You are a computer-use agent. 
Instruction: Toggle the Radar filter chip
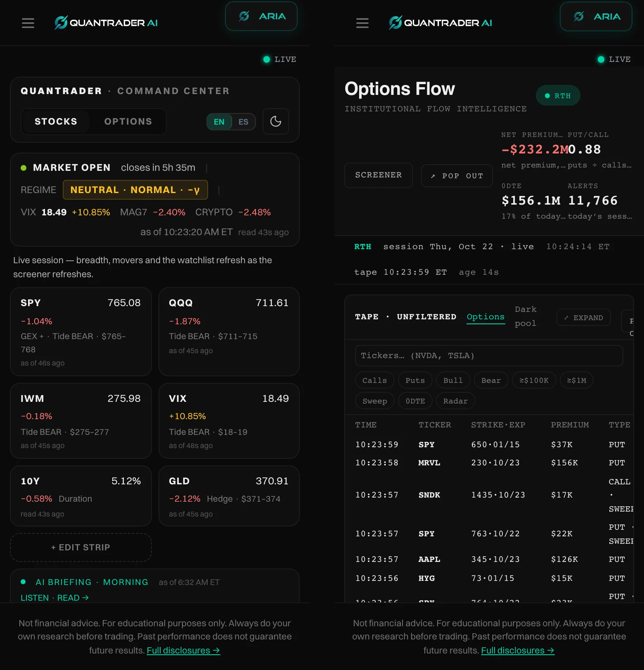[455, 401]
